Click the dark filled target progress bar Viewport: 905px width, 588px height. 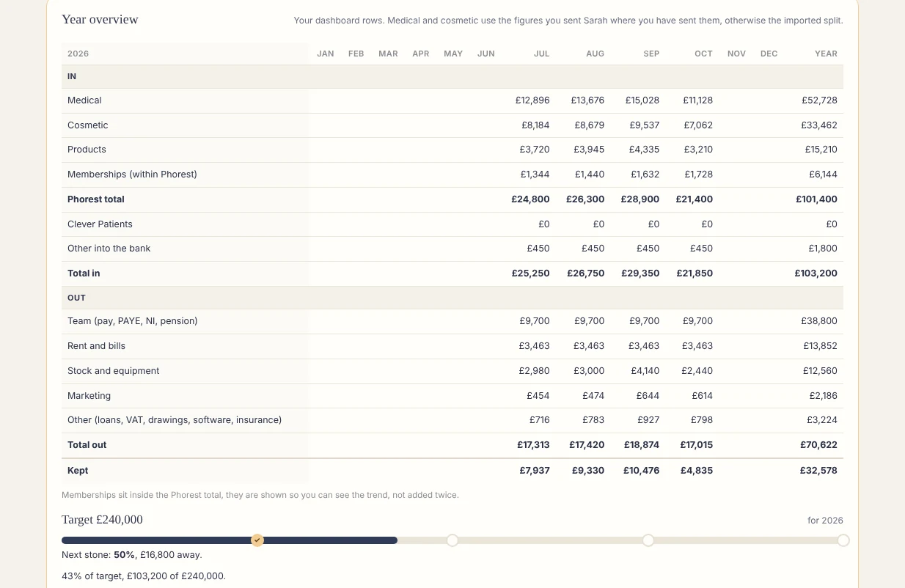[230, 540]
